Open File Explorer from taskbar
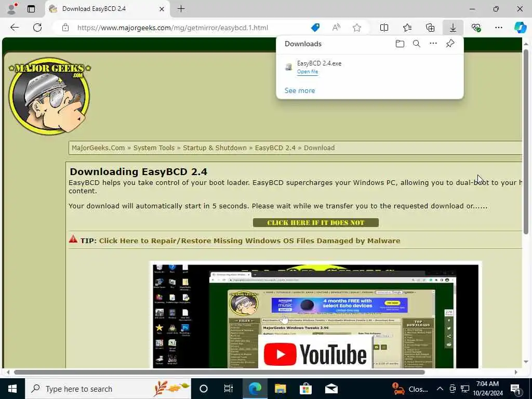 (x=280, y=389)
